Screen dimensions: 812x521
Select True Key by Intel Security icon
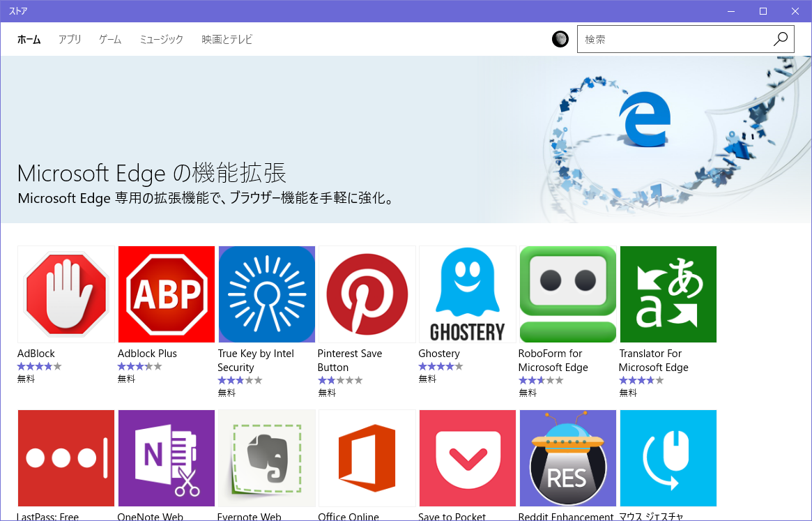click(x=267, y=294)
